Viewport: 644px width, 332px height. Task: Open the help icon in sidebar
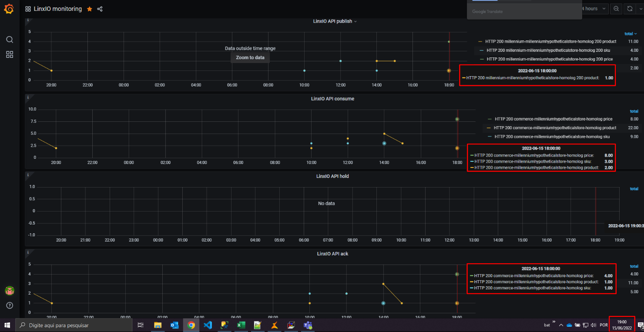tap(10, 305)
